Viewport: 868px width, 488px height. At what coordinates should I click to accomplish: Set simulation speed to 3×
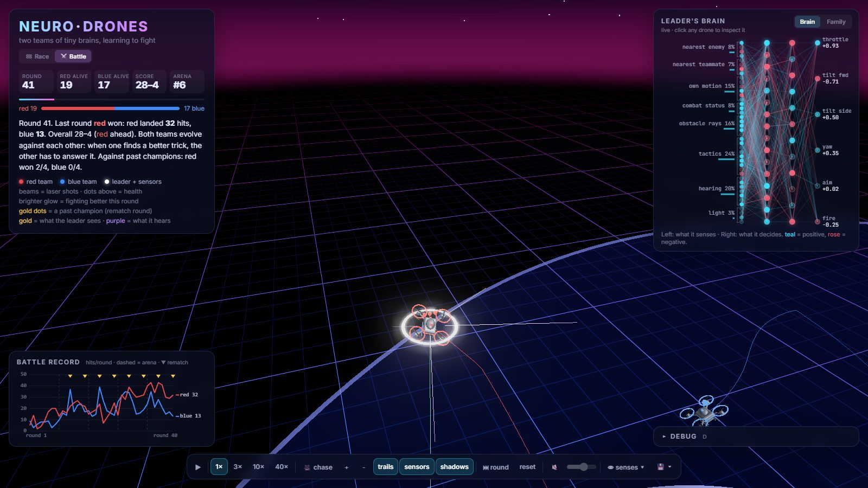[238, 467]
